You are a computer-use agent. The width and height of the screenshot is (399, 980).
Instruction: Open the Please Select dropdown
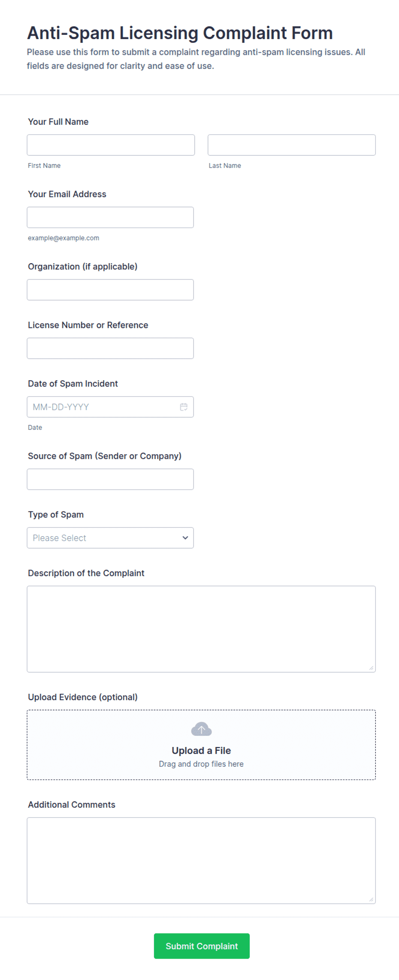point(110,538)
